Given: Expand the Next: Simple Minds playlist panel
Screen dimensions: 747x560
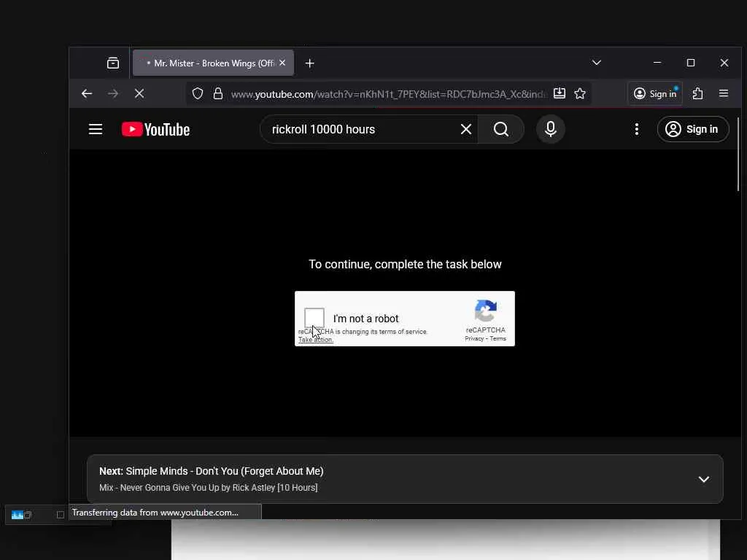Looking at the screenshot, I should point(704,479).
